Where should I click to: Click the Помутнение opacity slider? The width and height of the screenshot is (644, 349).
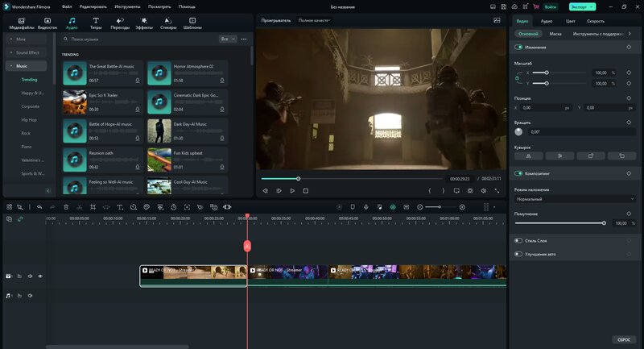pyautogui.click(x=560, y=223)
